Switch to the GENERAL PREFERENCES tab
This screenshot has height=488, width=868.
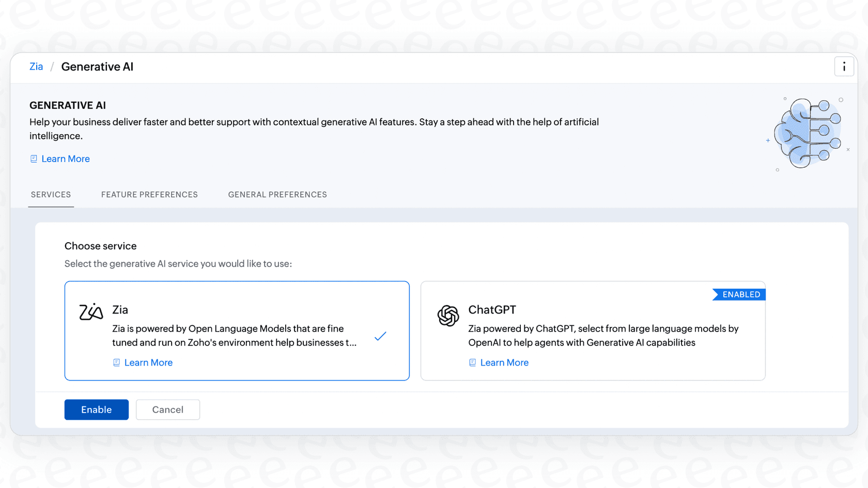[x=277, y=195]
